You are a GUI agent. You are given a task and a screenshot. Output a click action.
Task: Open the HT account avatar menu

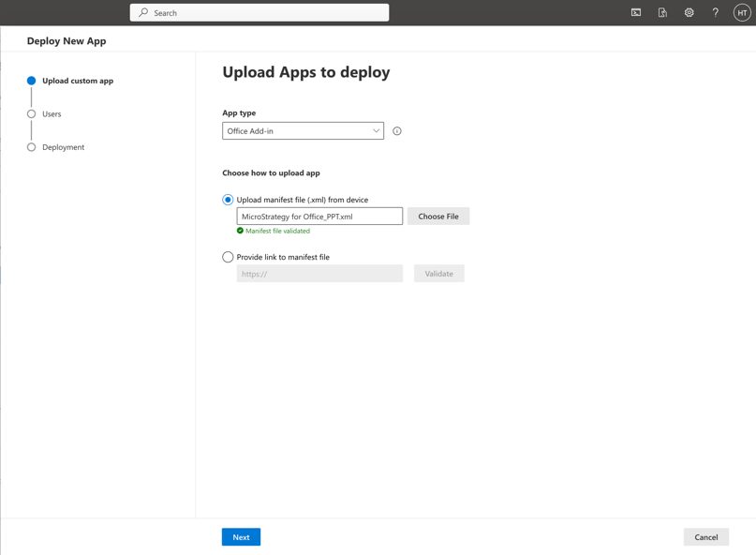pos(742,13)
